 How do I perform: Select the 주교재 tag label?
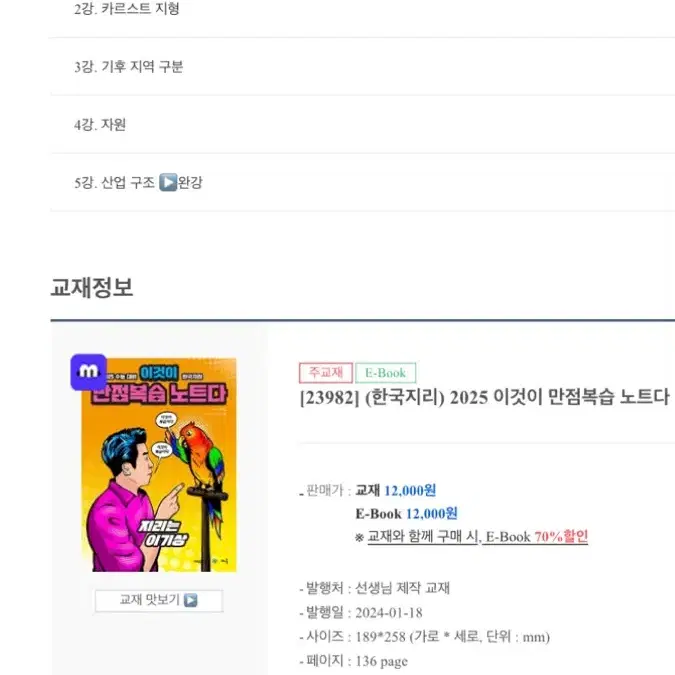pos(326,373)
